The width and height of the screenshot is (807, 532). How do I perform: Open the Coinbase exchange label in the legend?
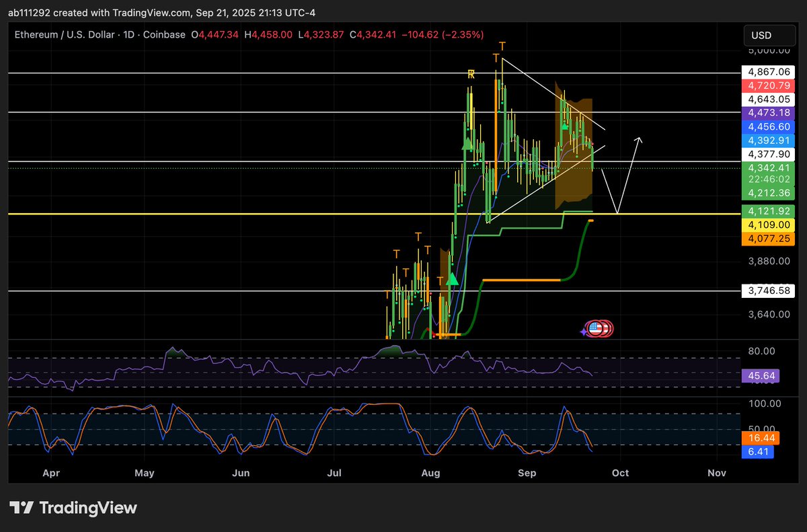(164, 34)
